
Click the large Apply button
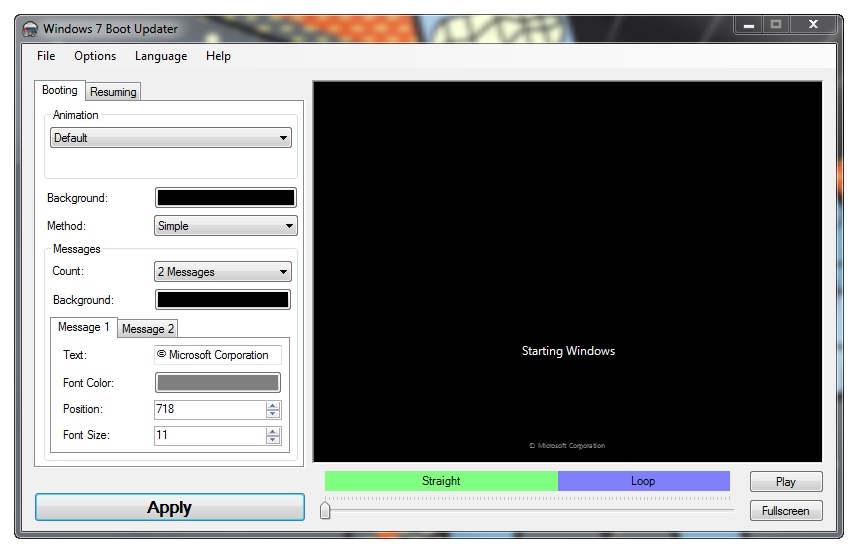click(x=170, y=507)
